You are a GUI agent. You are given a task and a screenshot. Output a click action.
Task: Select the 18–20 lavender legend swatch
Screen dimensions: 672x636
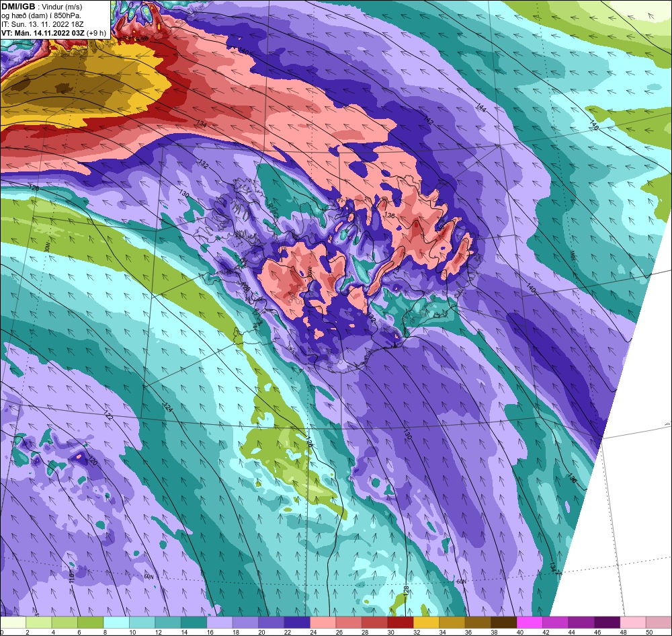coord(245,623)
